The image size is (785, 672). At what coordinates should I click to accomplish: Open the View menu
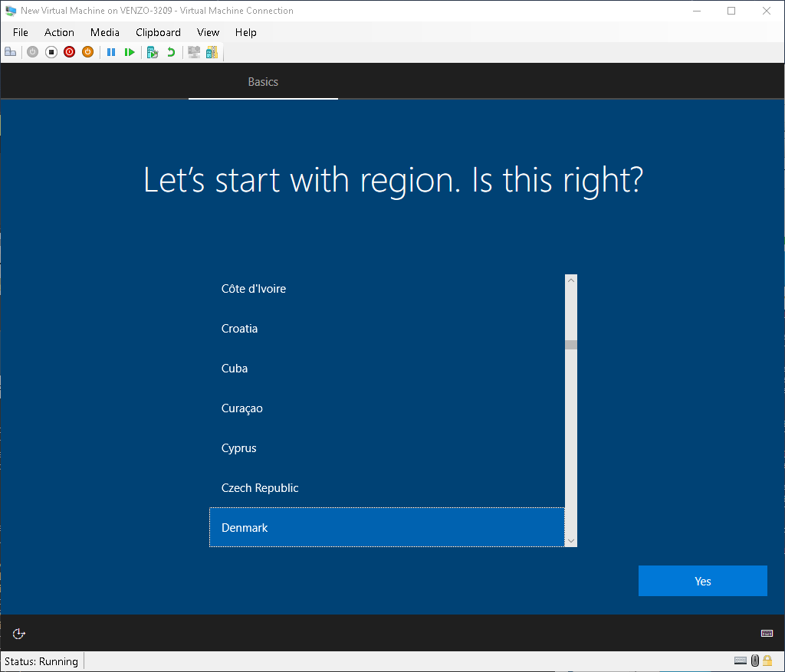[x=208, y=32]
